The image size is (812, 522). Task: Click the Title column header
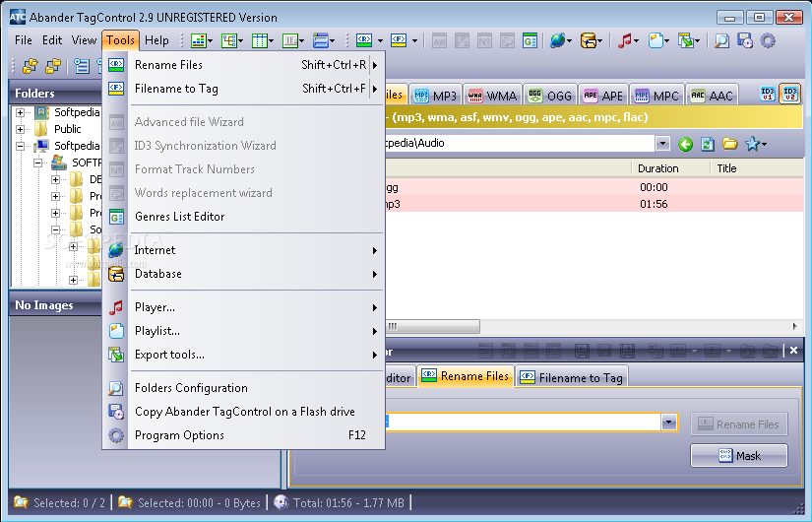click(757, 168)
